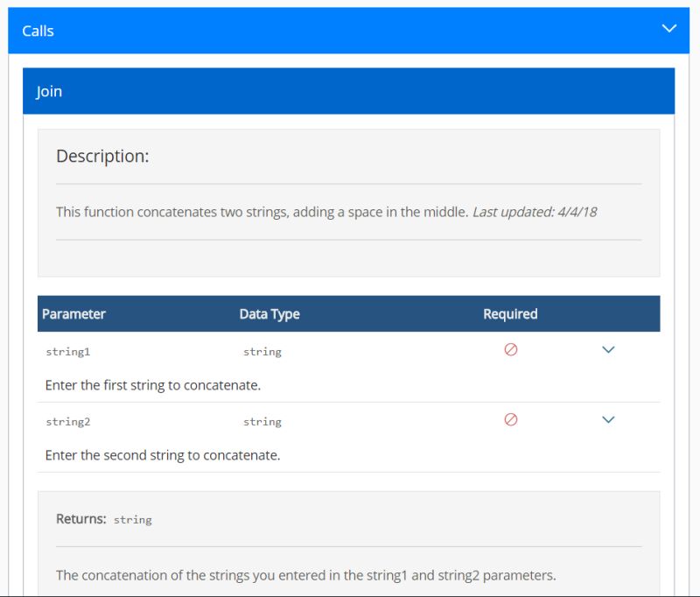Select the string2 parameter name
This screenshot has height=597, width=700.
[x=68, y=422]
